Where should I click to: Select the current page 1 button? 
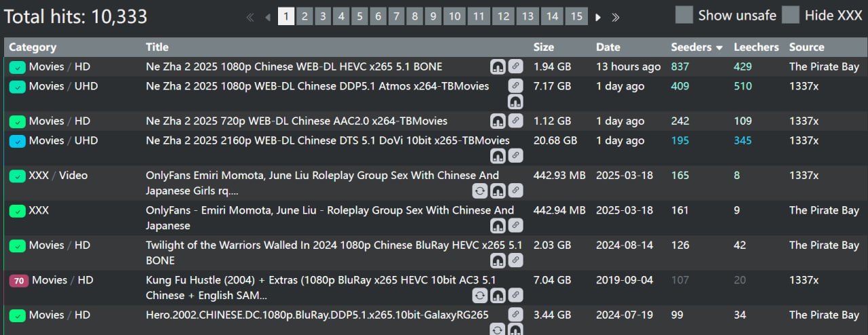(286, 16)
